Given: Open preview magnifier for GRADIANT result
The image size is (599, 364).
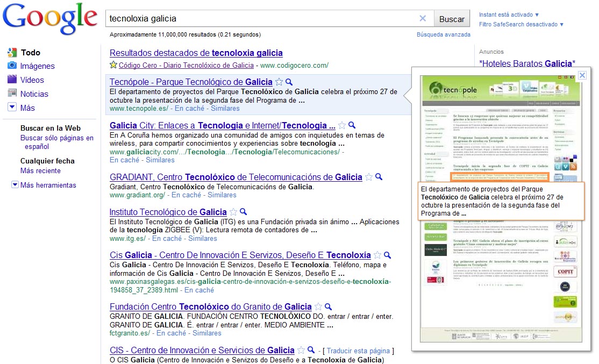Looking at the screenshot, I should [379, 176].
